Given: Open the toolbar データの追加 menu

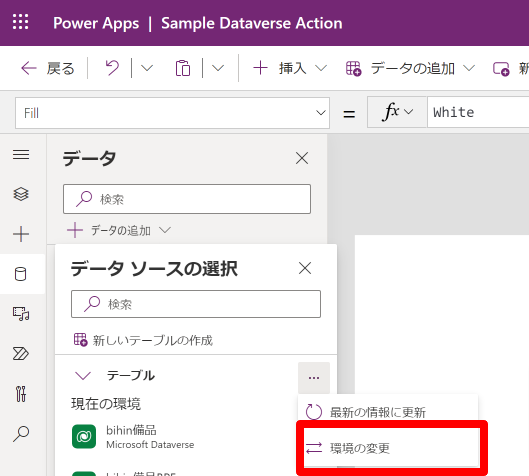Looking at the screenshot, I should (410, 68).
